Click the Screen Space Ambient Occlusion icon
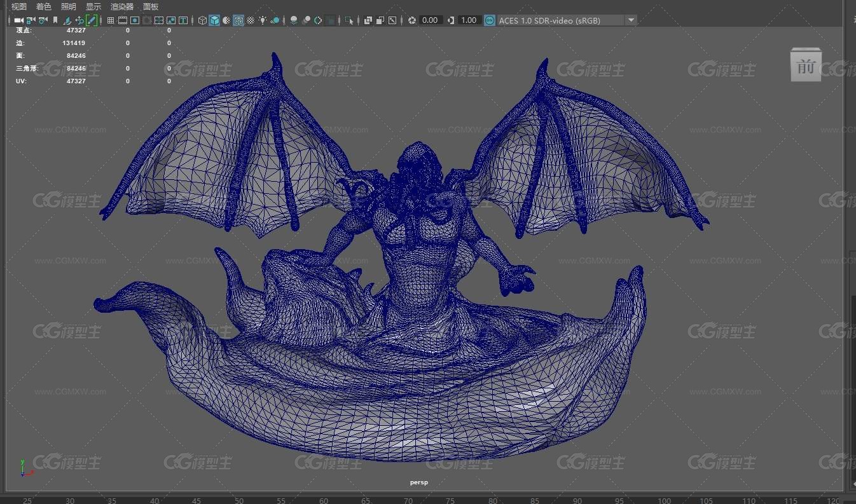Image resolution: width=856 pixels, height=504 pixels. [x=294, y=20]
